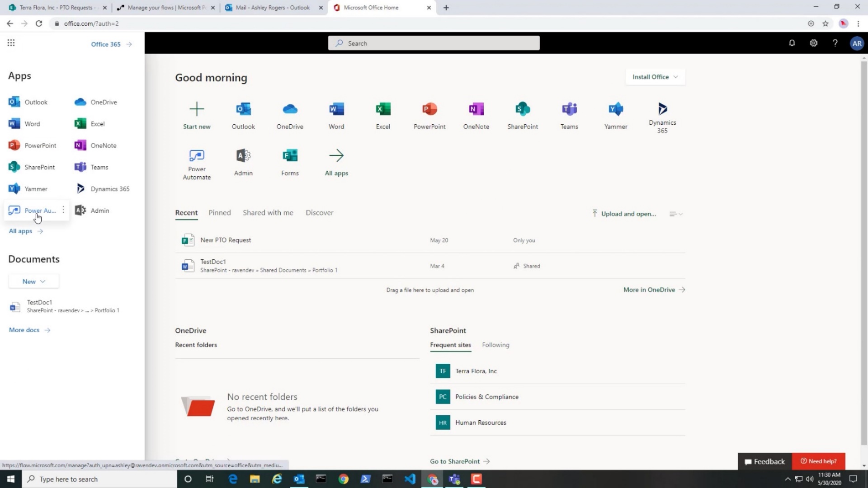The image size is (868, 488).
Task: Select the Following tab under SharePoint
Action: click(x=495, y=345)
